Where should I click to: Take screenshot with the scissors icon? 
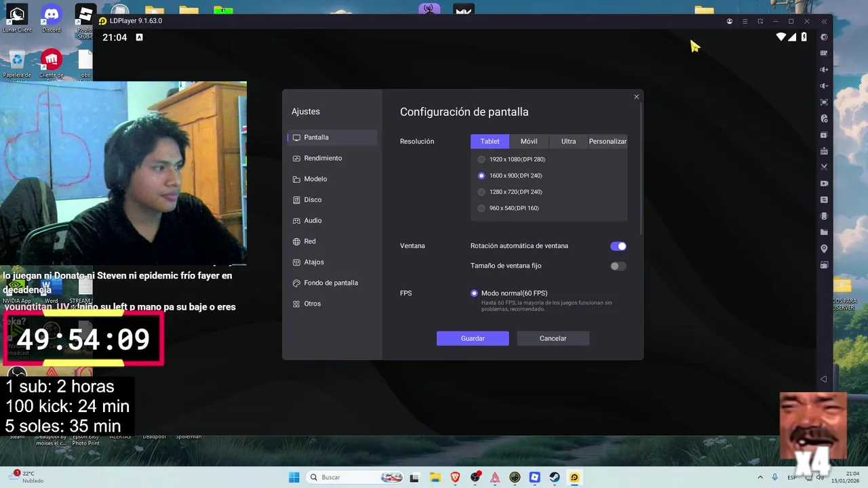click(x=824, y=167)
